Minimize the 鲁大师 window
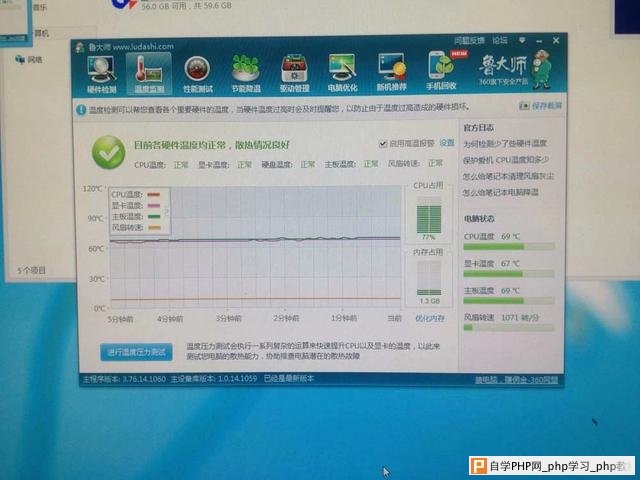Image resolution: width=640 pixels, height=480 pixels. coord(539,41)
